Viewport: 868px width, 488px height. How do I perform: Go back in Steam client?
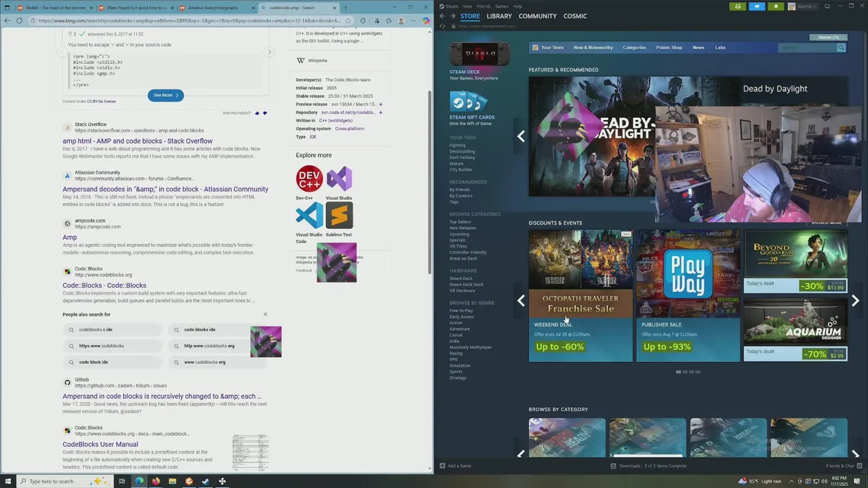tap(442, 16)
